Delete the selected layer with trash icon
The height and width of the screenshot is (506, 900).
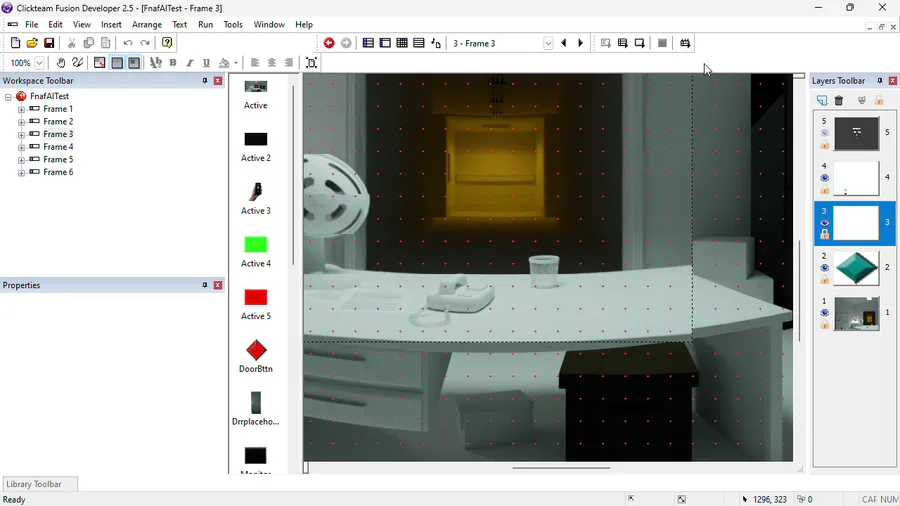[839, 100]
